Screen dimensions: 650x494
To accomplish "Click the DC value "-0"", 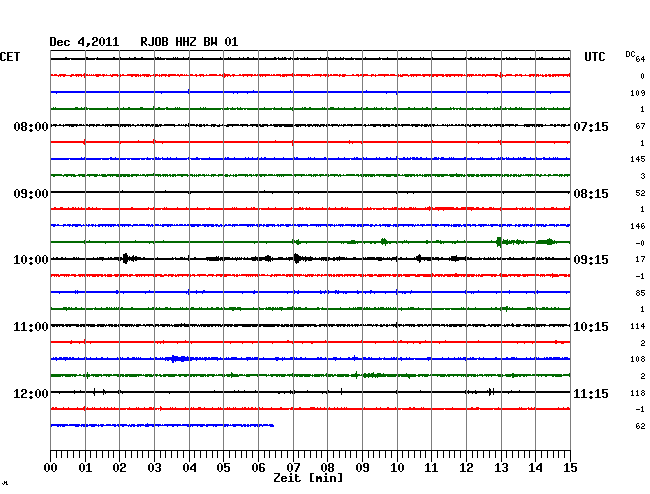I will click(640, 243).
